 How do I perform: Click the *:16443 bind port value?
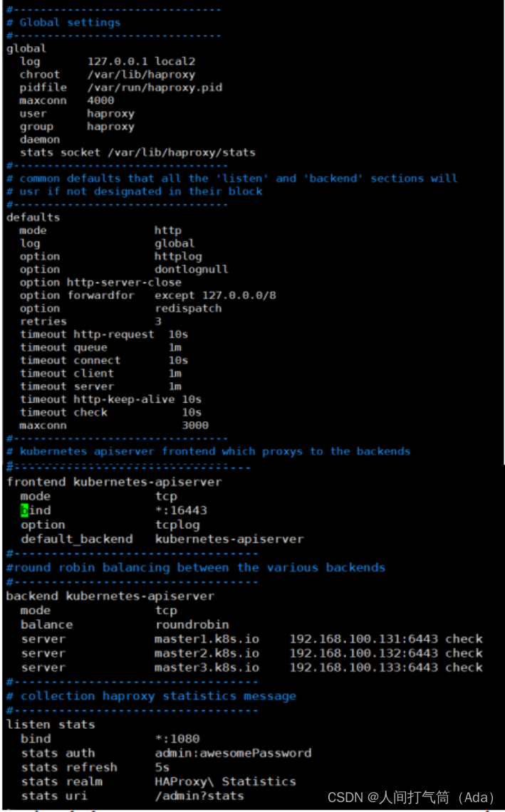pos(181,510)
